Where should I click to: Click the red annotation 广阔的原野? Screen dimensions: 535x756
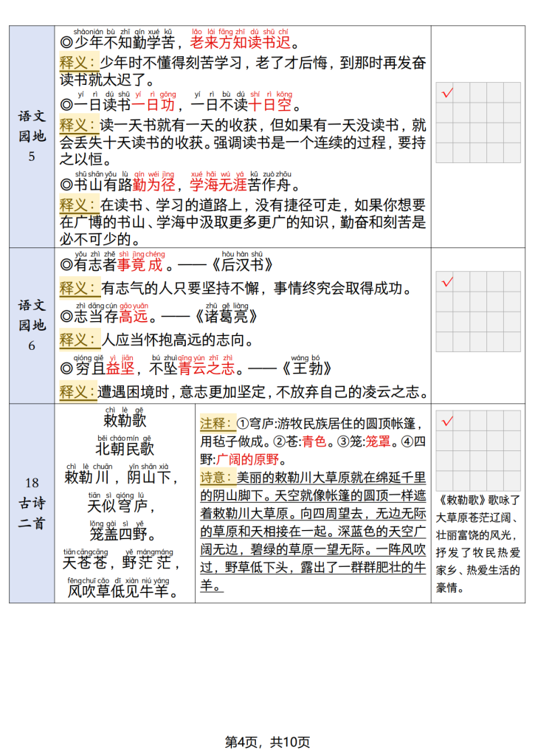[248, 459]
